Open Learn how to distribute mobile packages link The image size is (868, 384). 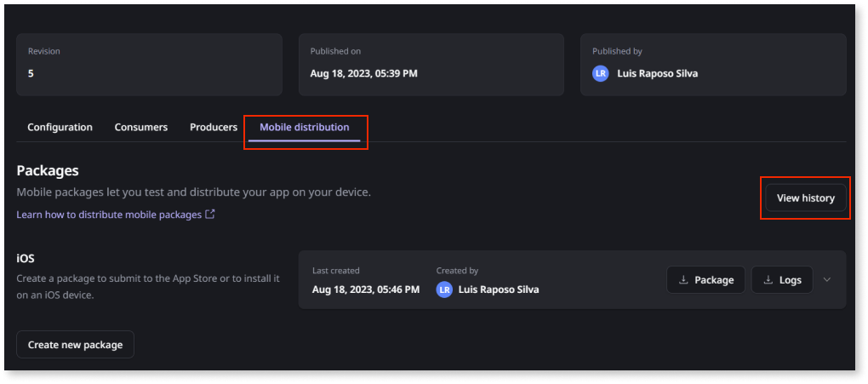[x=109, y=215]
